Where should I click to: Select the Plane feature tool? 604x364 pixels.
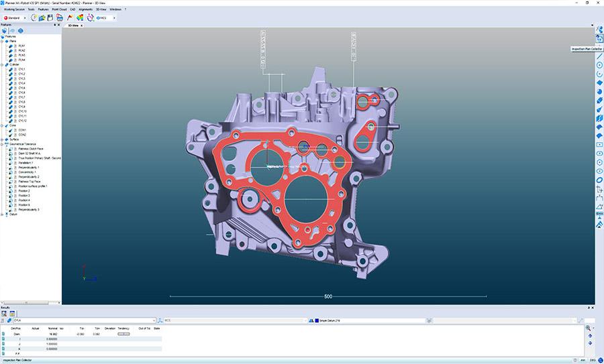tap(599, 82)
